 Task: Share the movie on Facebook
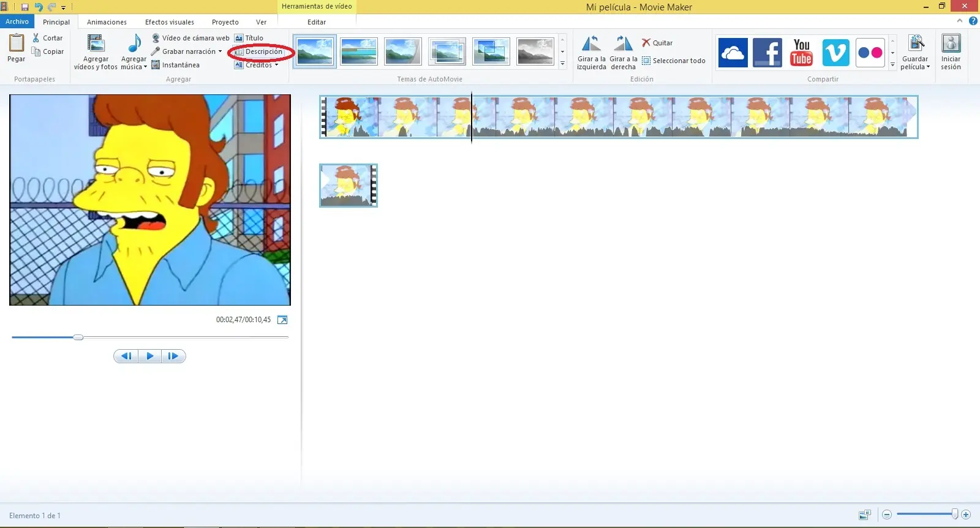(767, 53)
